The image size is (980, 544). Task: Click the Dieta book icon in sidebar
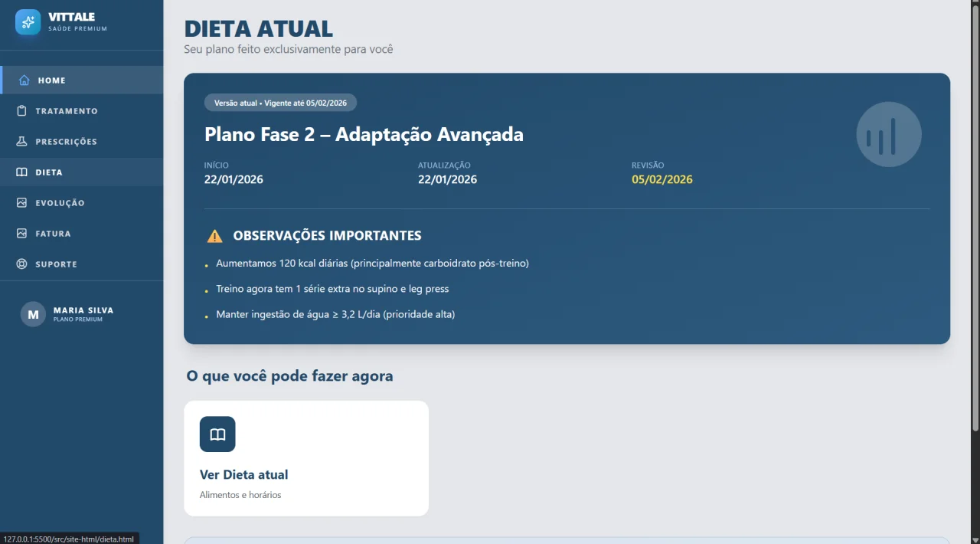[x=21, y=172]
